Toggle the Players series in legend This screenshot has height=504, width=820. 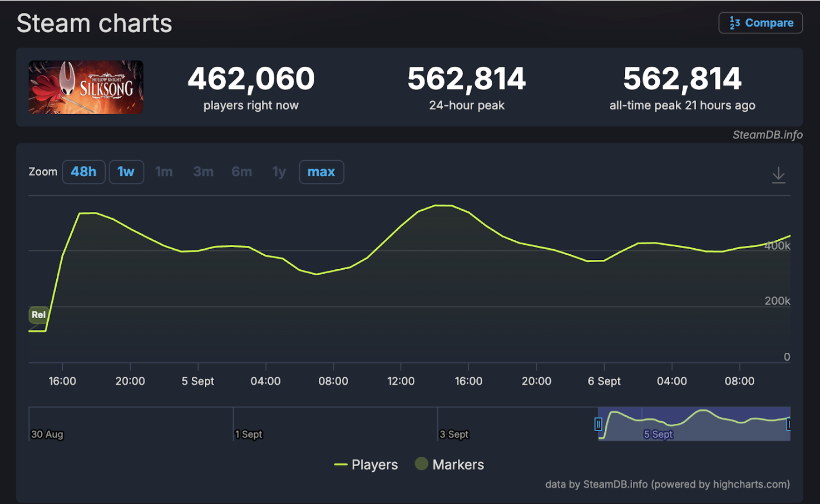click(366, 465)
